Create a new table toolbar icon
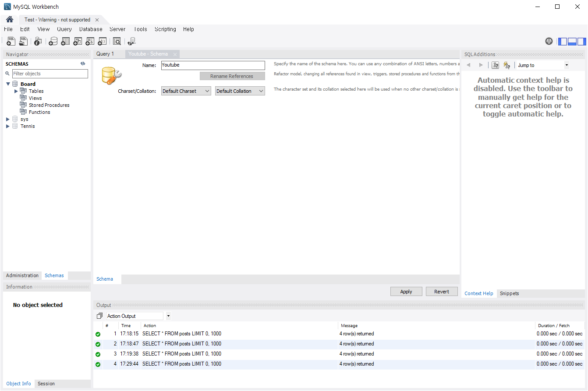588x391 pixels. [x=65, y=41]
